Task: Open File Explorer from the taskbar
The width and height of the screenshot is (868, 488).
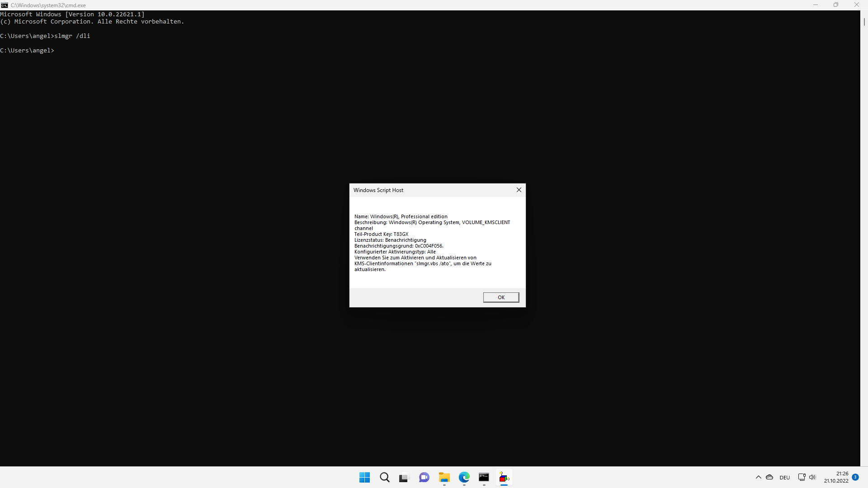Action: [x=444, y=477]
